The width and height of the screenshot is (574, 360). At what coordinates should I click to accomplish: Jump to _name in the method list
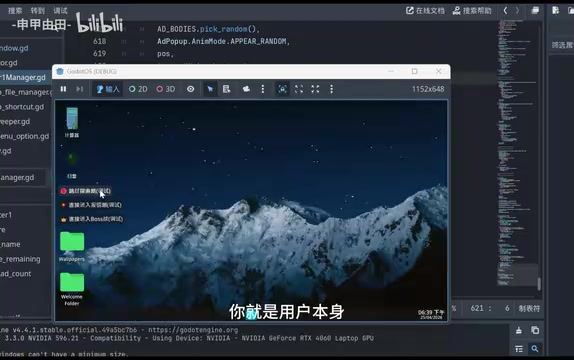(10, 244)
